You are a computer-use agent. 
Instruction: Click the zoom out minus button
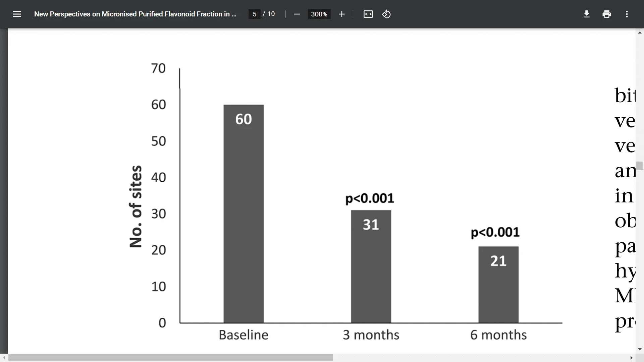point(297,14)
